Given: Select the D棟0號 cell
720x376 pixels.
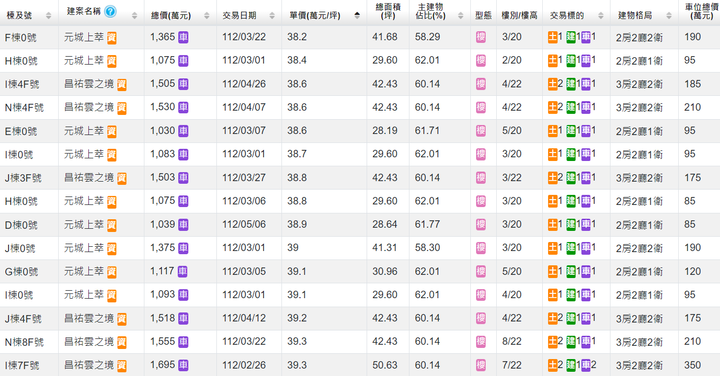Looking at the screenshot, I should tap(21, 225).
